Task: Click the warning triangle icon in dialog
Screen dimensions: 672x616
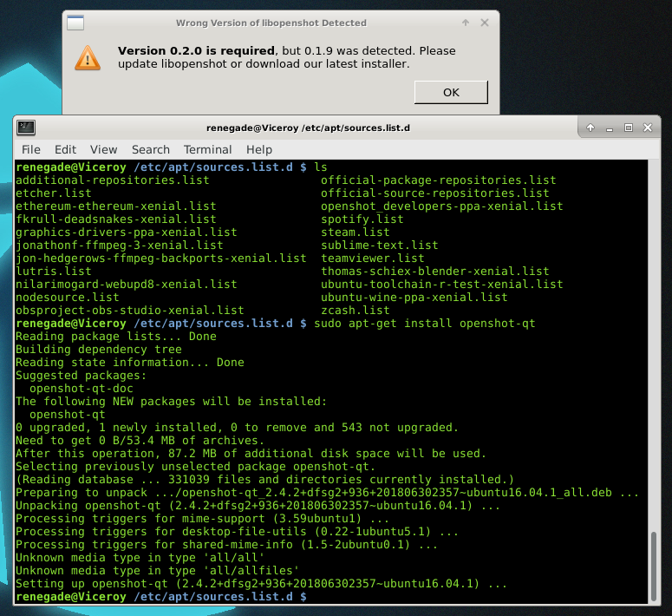Action: [x=88, y=58]
